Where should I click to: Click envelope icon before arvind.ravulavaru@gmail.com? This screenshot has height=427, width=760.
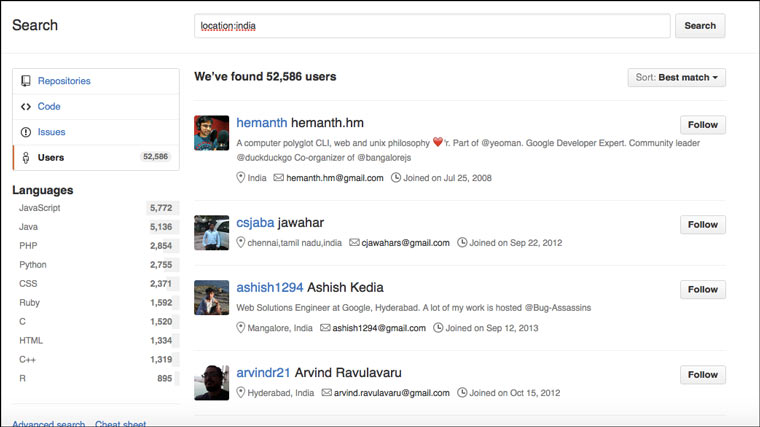pos(327,392)
